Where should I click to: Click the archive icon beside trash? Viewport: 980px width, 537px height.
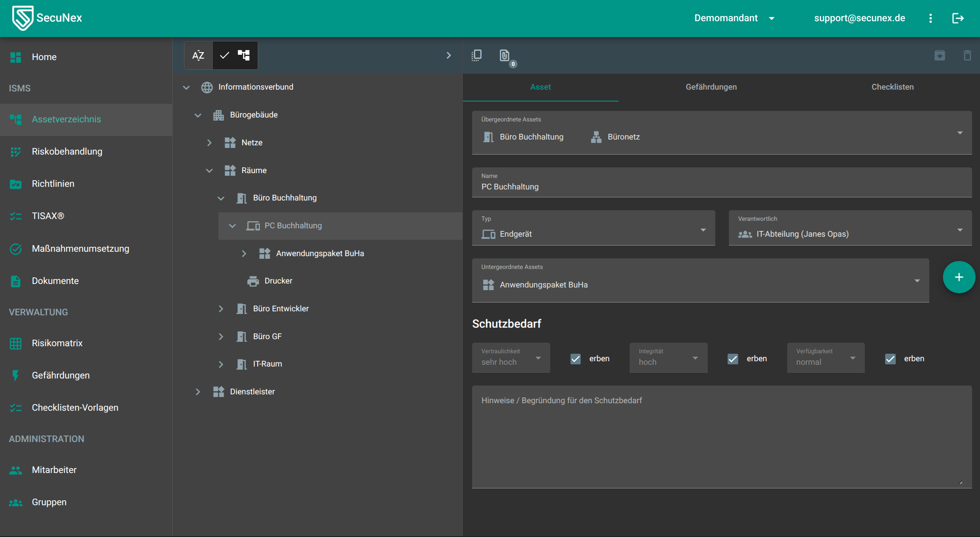tap(940, 55)
